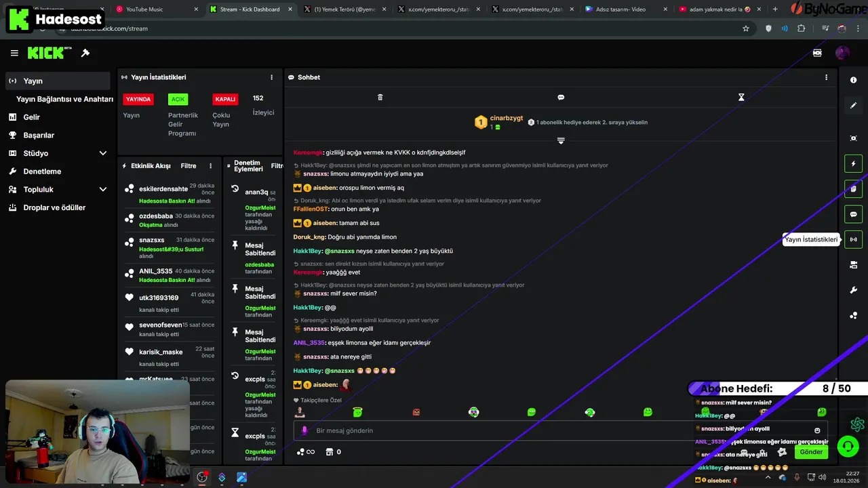Screen dimensions: 868x488
Task: Click ozdesbaba entry in activity feed
Action: click(170, 220)
